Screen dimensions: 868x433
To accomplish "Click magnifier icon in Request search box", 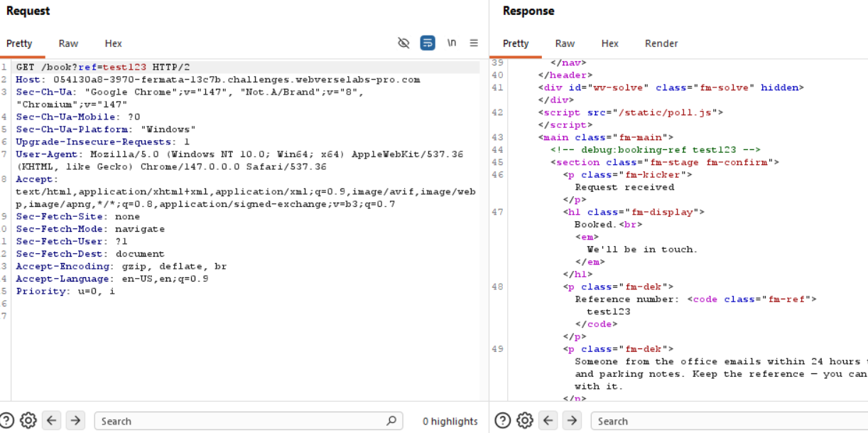I will [x=391, y=421].
